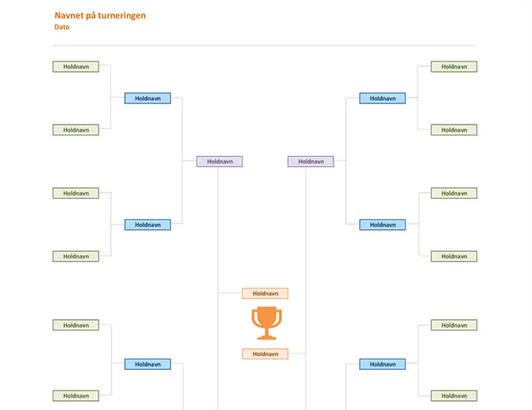The image size is (532, 410).
Task: Select the orange Holdnavn box above the trophy
Action: 265,294
